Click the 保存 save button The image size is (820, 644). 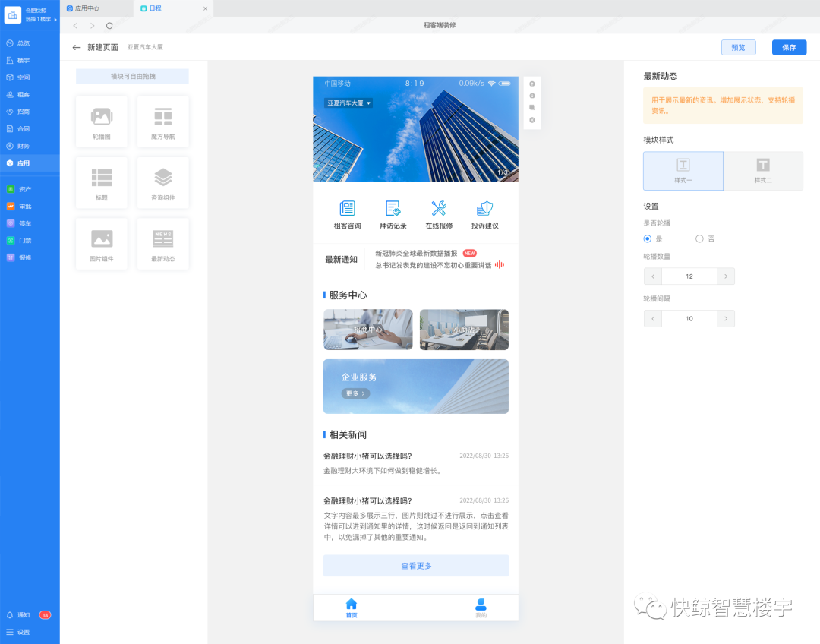pyautogui.click(x=789, y=47)
